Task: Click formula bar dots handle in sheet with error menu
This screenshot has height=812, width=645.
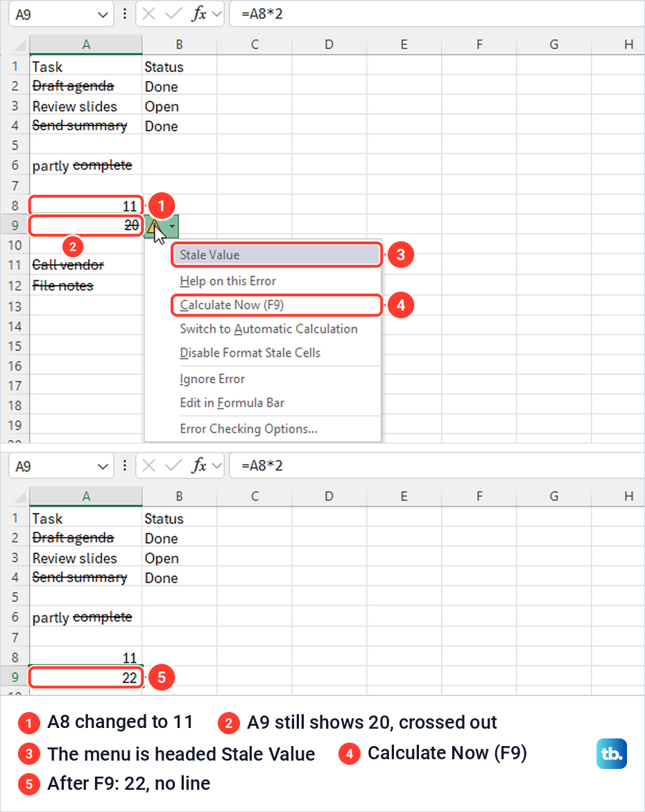Action: (125, 14)
